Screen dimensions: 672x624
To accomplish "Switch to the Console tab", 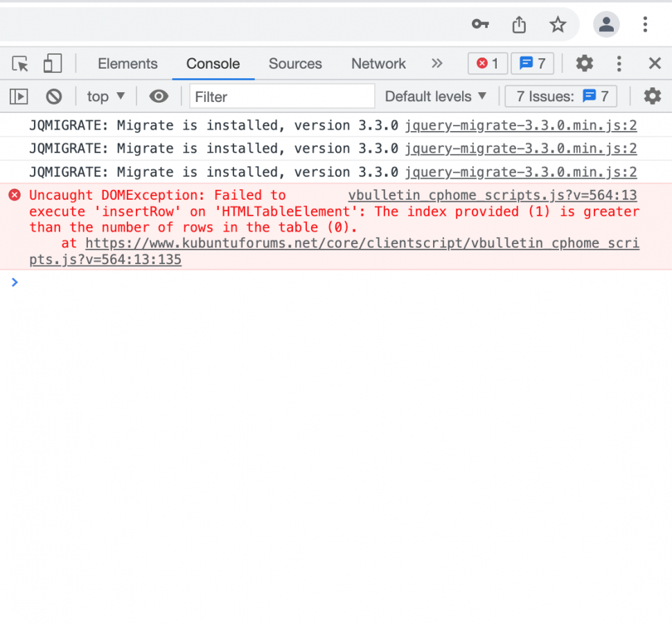I will [x=213, y=64].
